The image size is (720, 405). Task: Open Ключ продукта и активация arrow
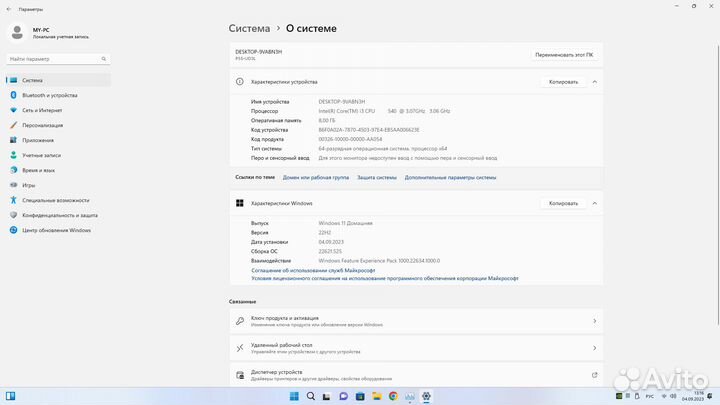[595, 321]
